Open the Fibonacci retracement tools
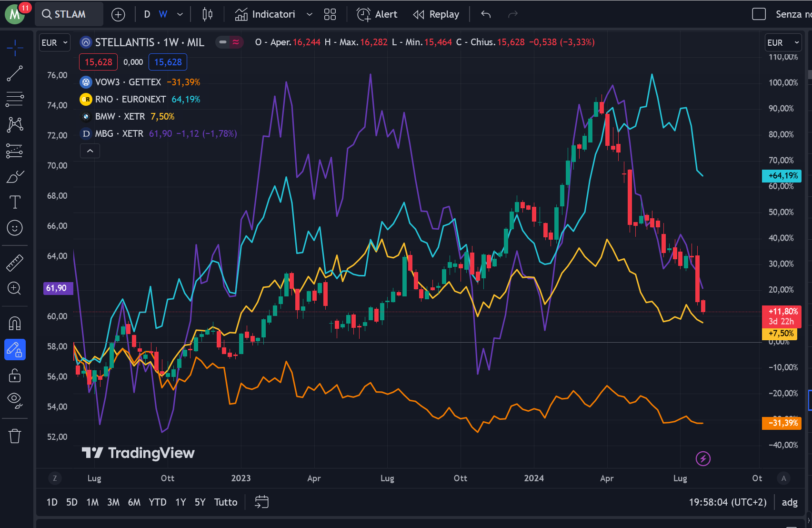The width and height of the screenshot is (812, 528). (x=15, y=99)
